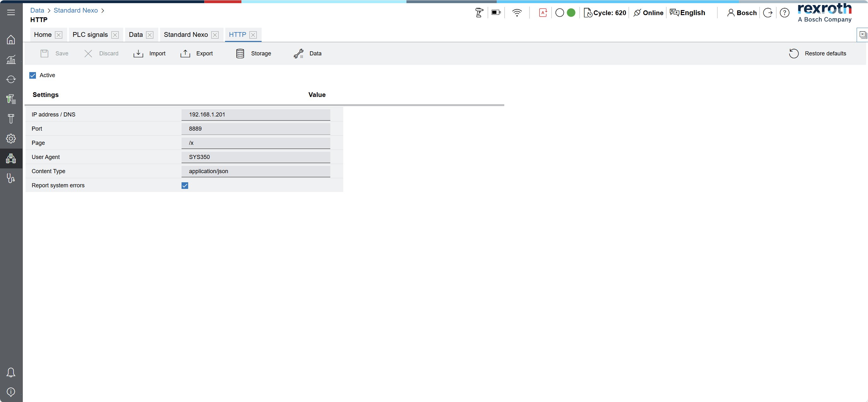Close the Home tab
868x402 pixels.
coord(59,35)
